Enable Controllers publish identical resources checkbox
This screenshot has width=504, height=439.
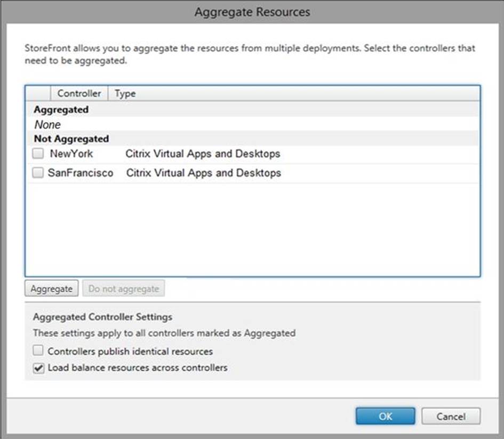(x=38, y=351)
